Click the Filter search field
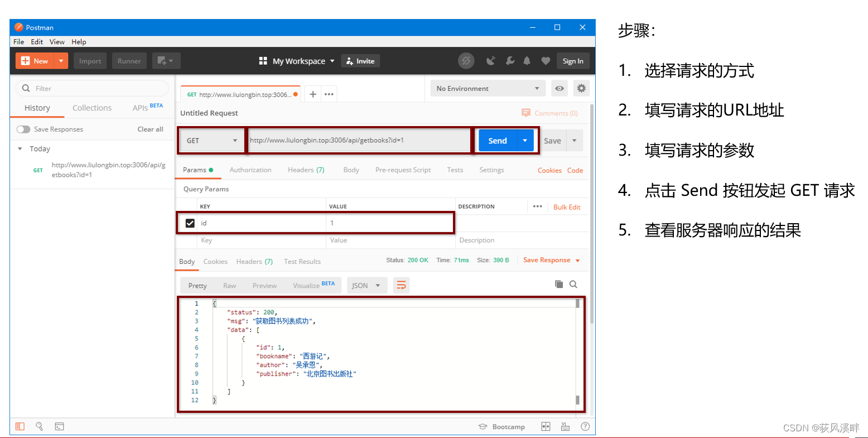 click(92, 88)
